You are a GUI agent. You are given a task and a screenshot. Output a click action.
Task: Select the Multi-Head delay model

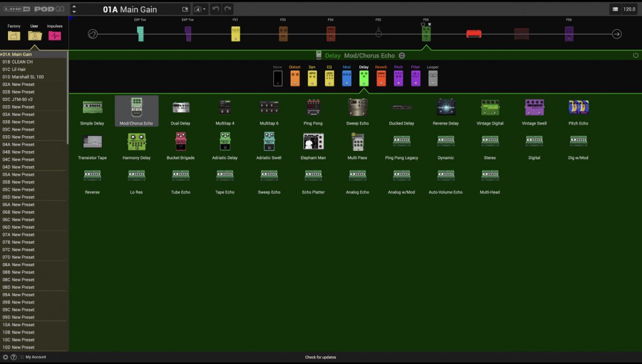490,181
